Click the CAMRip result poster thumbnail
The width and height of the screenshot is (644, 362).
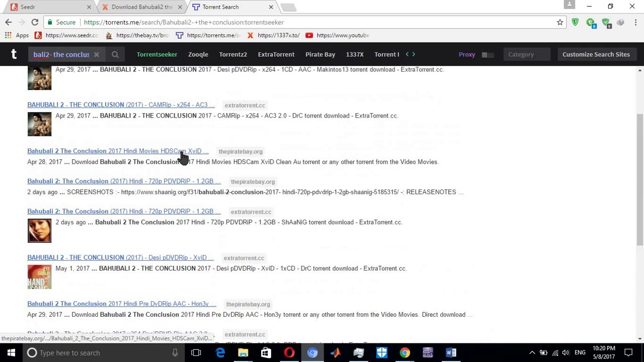tap(39, 124)
